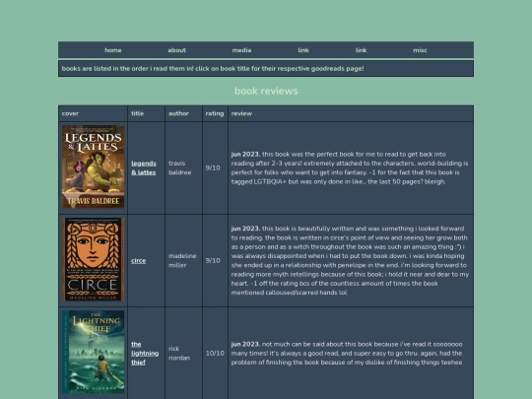Click the 9/10 rating for legends & lattes
The height and width of the screenshot is (399, 532).
[213, 167]
